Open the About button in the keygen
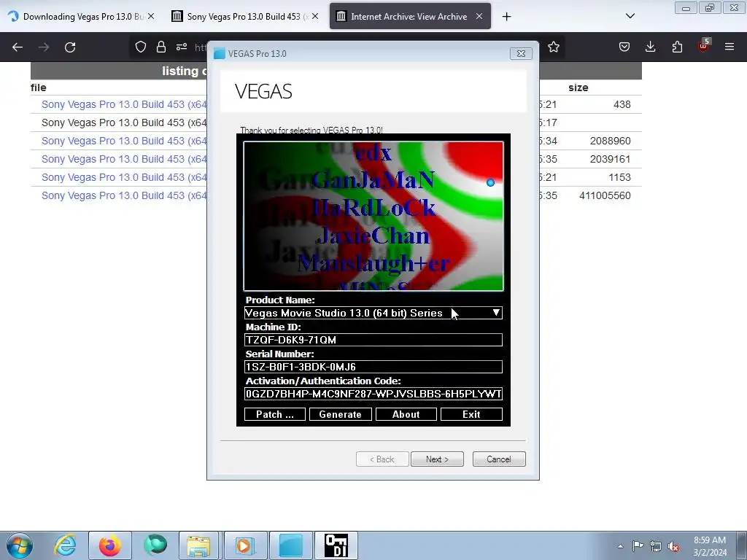 point(406,414)
